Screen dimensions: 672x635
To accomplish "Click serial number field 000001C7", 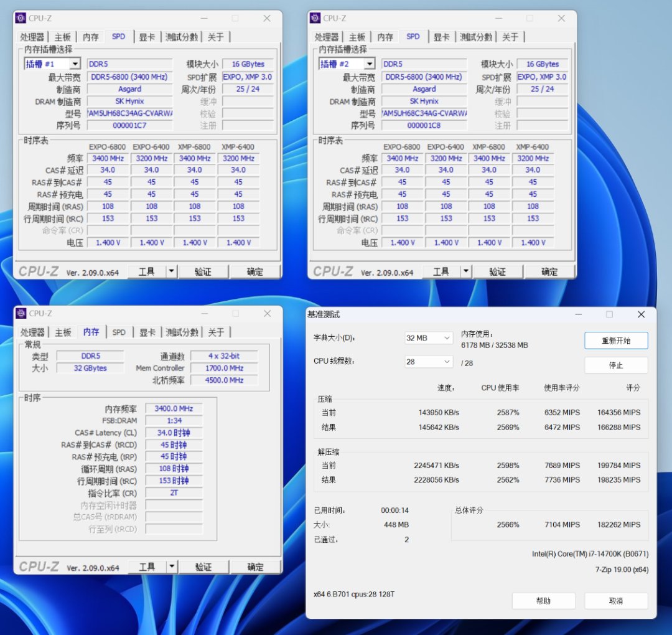I will (x=129, y=125).
